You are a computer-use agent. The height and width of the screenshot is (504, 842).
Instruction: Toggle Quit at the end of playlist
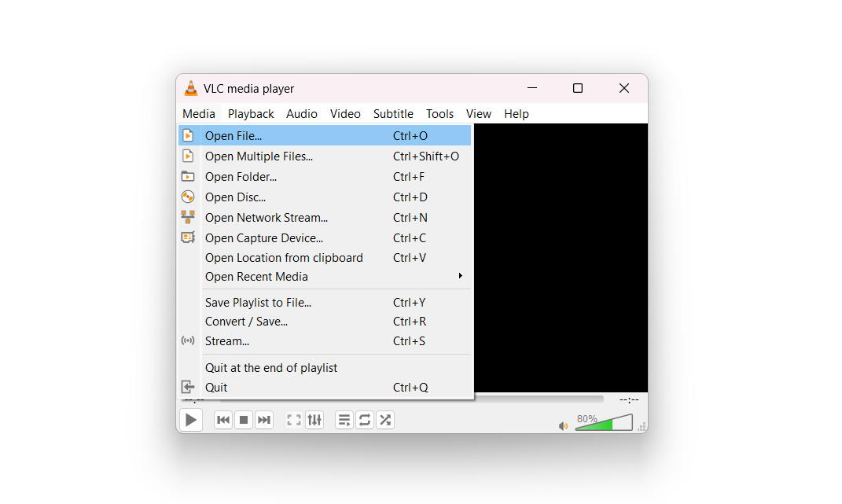coord(325,367)
